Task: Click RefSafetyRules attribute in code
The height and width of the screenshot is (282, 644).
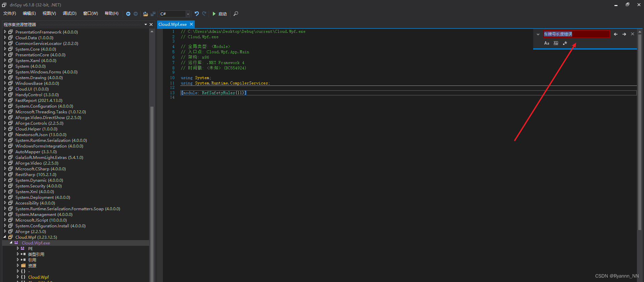Action: (x=218, y=93)
